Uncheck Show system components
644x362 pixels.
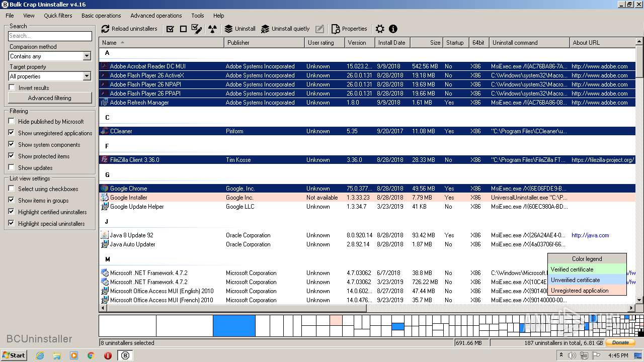click(12, 144)
